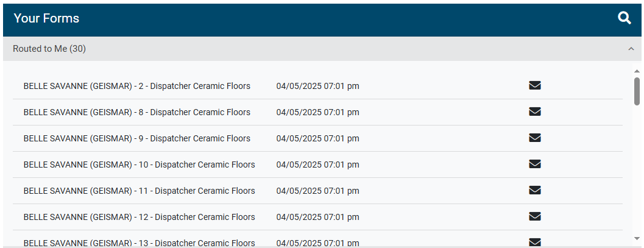Click the Routed to Me (30) header
The height and width of the screenshot is (248, 644).
point(49,49)
